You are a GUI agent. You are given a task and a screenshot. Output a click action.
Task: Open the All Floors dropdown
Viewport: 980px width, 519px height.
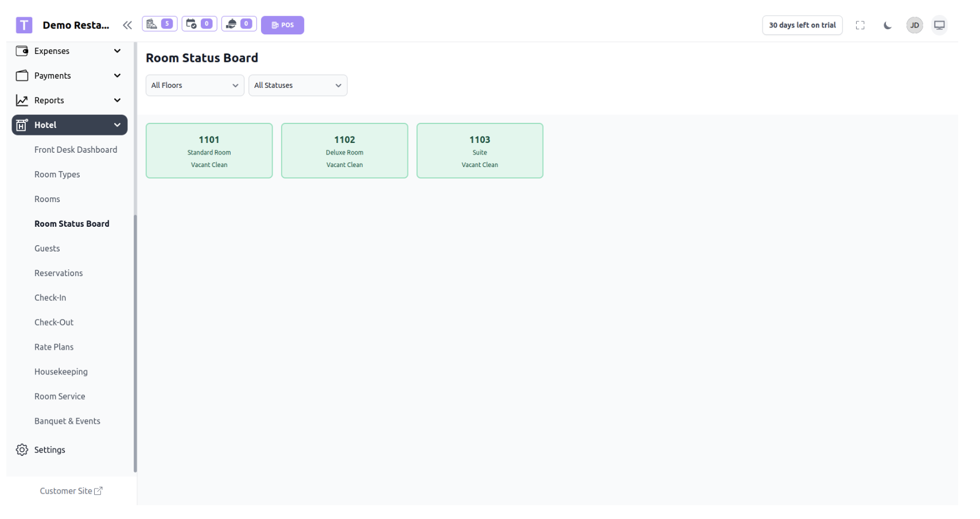point(195,86)
